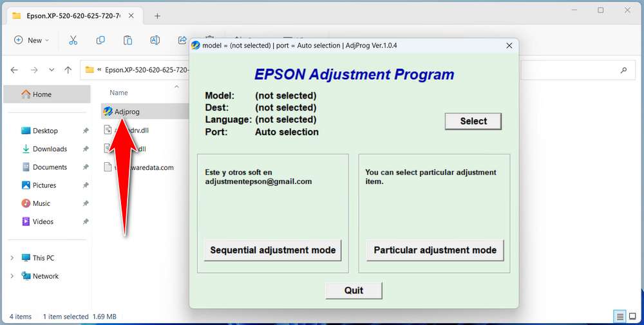
Task: Select Home in navigation pane
Action: point(47,95)
